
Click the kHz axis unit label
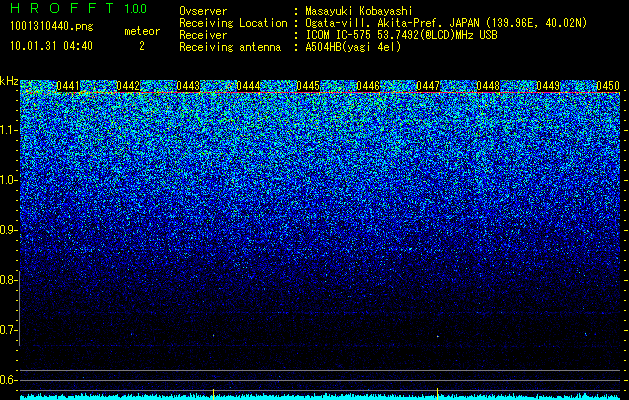pos(9,81)
